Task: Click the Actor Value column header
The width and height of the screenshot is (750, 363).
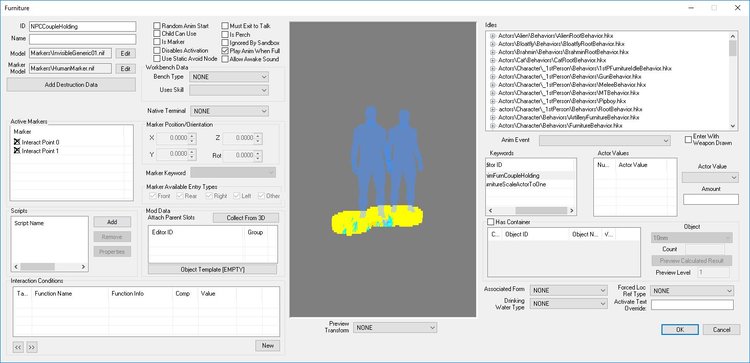Action: (x=645, y=165)
